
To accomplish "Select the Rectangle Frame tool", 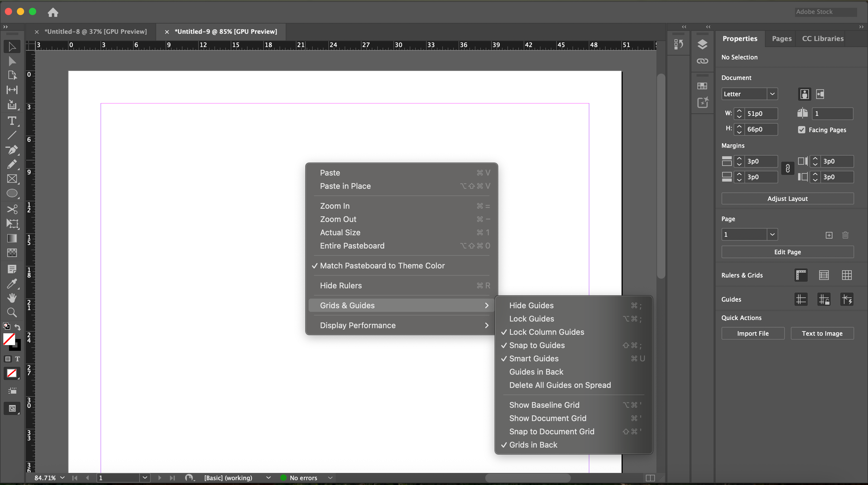I will 12,179.
